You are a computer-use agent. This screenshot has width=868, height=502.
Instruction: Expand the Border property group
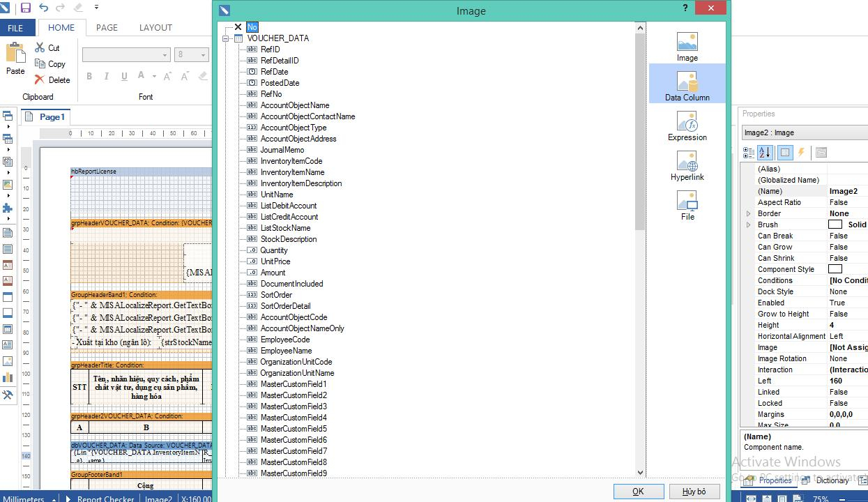point(749,213)
